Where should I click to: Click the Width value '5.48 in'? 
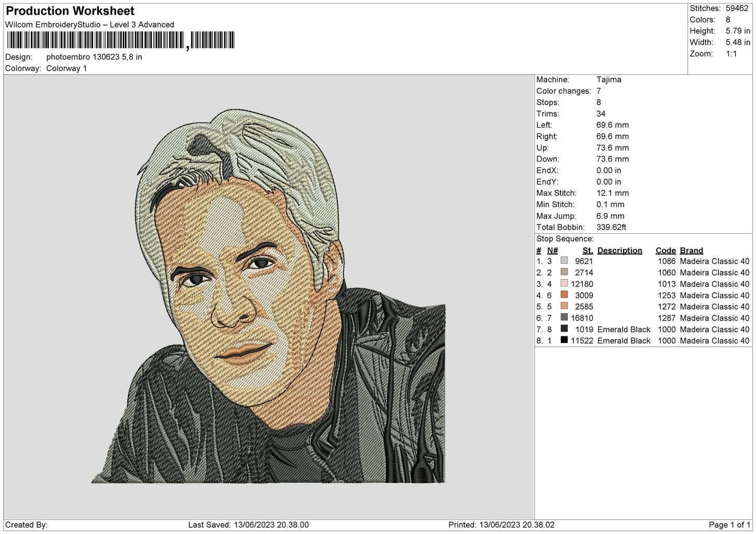738,42
